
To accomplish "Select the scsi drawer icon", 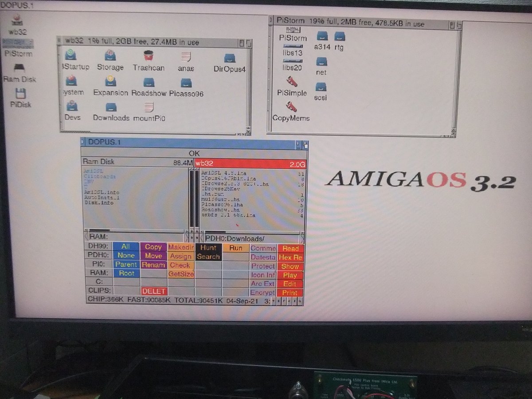I will click(x=321, y=86).
